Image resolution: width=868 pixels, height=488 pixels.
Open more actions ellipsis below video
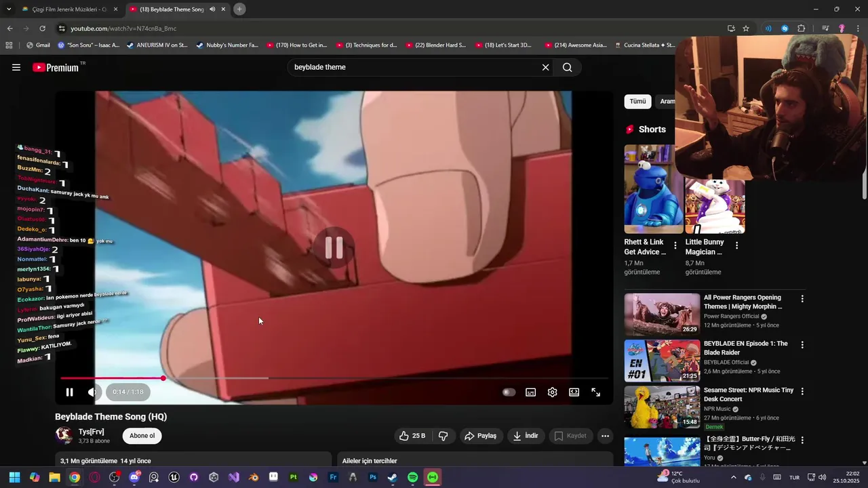(x=606, y=436)
